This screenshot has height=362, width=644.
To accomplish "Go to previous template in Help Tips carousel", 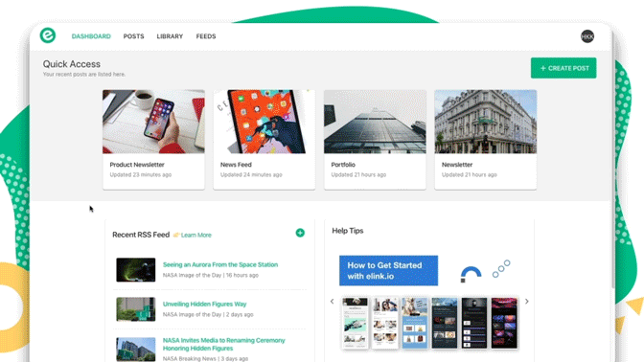I will pos(333,302).
